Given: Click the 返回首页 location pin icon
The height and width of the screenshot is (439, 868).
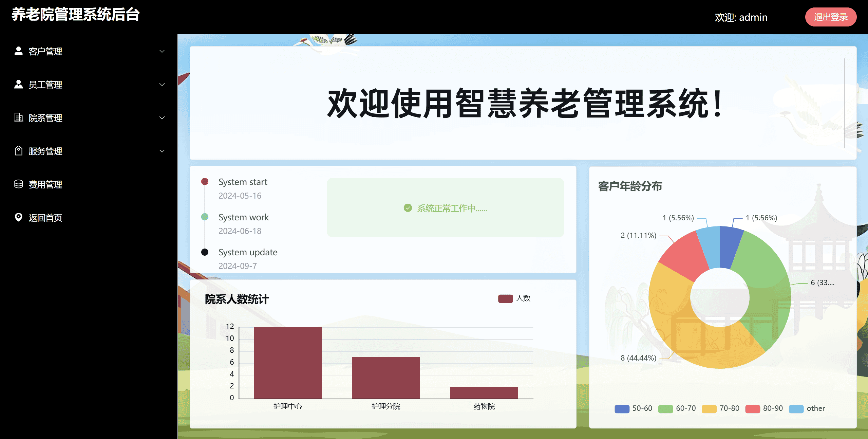Looking at the screenshot, I should click(x=18, y=217).
